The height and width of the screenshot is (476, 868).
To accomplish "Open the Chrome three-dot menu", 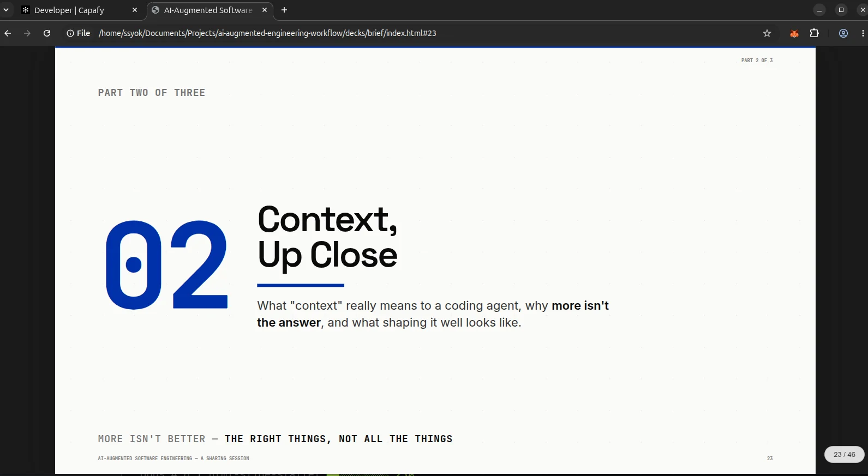I will [x=863, y=33].
